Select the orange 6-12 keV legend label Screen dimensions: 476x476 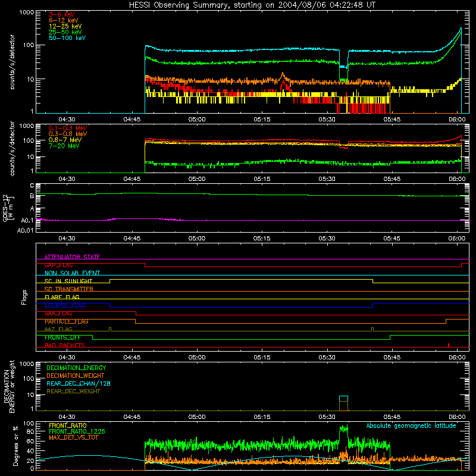64,20
